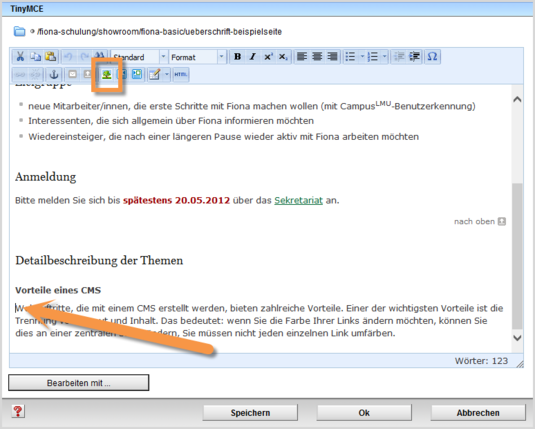Click the blue image icon before table button
The height and width of the screenshot is (429, 535).
click(x=137, y=74)
